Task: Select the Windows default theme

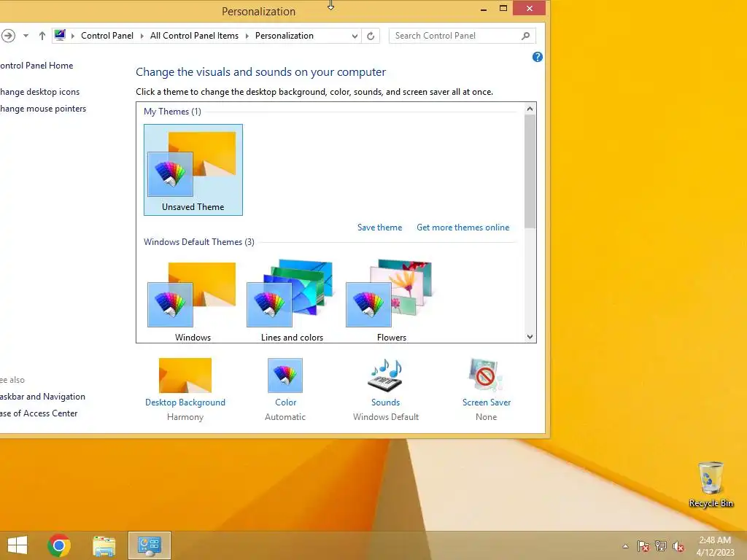Action: coord(193,301)
